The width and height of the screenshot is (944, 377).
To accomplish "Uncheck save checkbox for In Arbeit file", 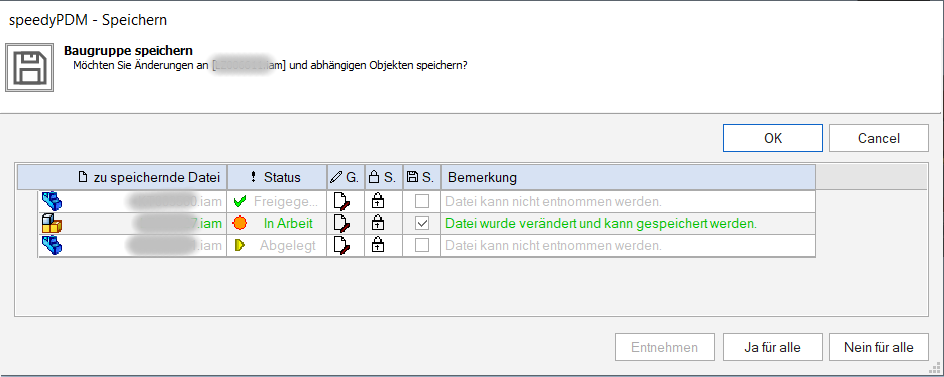I will pyautogui.click(x=422, y=223).
